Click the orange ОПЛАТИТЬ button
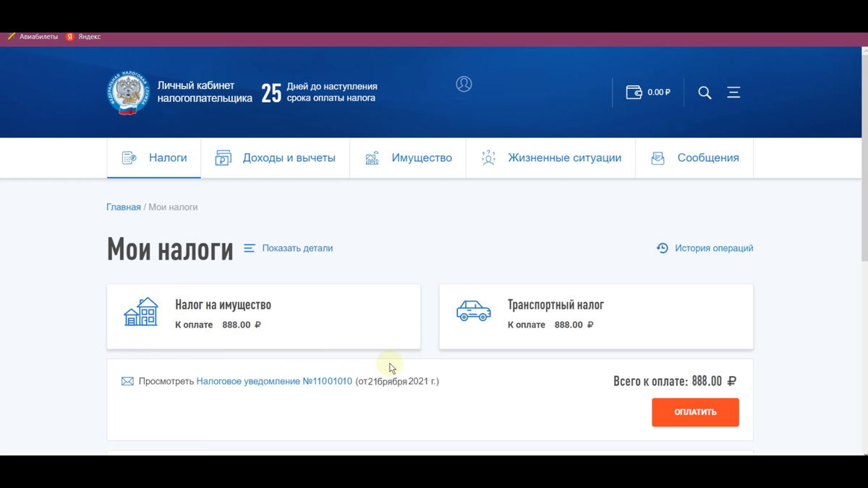 click(x=695, y=412)
